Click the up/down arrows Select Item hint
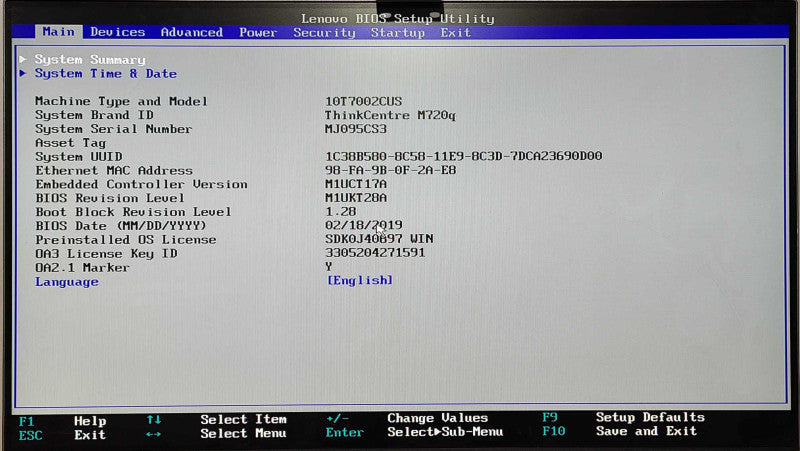This screenshot has width=800, height=451. tap(216, 419)
